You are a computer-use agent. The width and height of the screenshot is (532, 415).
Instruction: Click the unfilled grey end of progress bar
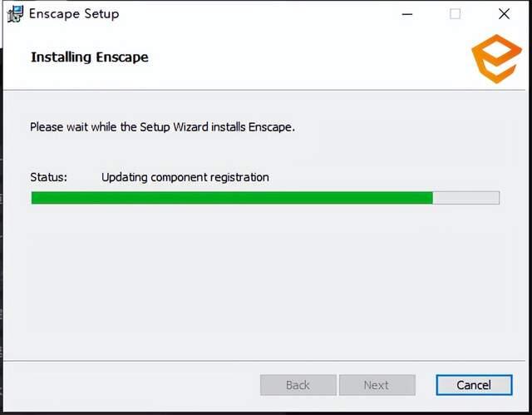coord(465,198)
